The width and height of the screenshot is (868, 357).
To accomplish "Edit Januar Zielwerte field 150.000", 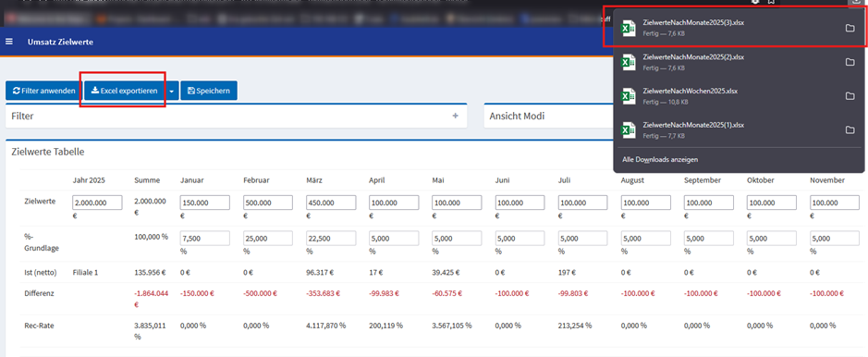I will coord(205,203).
